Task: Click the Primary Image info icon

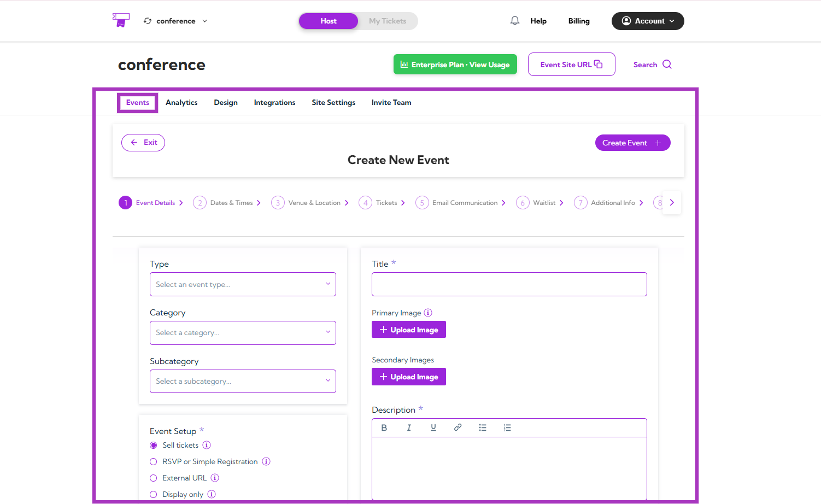Action: click(428, 313)
